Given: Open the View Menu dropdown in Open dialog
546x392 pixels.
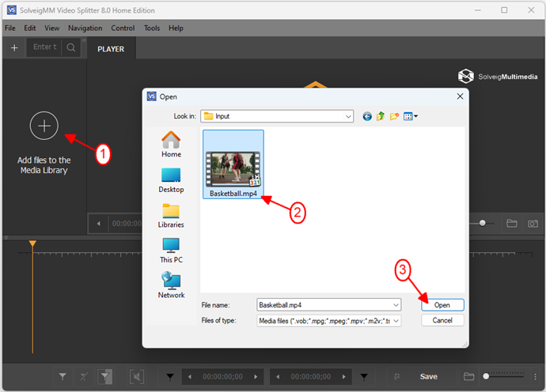Looking at the screenshot, I should point(410,116).
